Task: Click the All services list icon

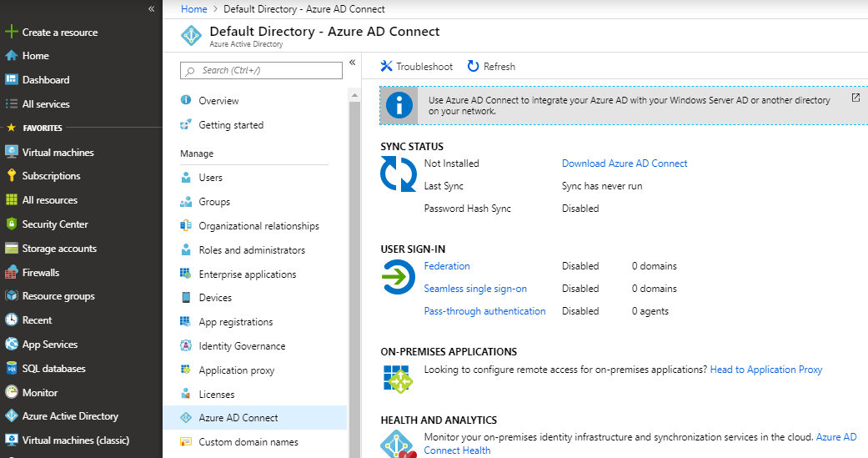Action: [11, 103]
